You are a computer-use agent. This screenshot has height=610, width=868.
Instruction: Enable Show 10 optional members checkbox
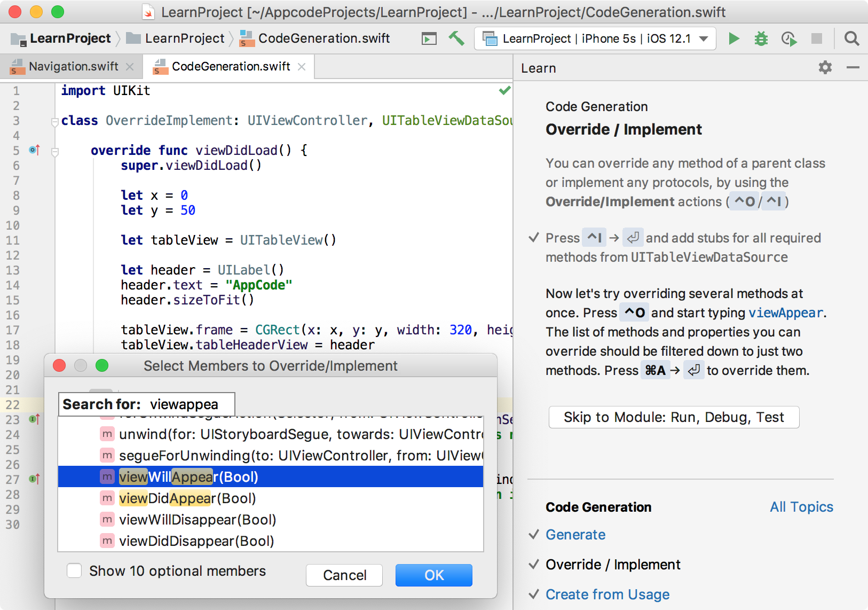[x=74, y=570]
